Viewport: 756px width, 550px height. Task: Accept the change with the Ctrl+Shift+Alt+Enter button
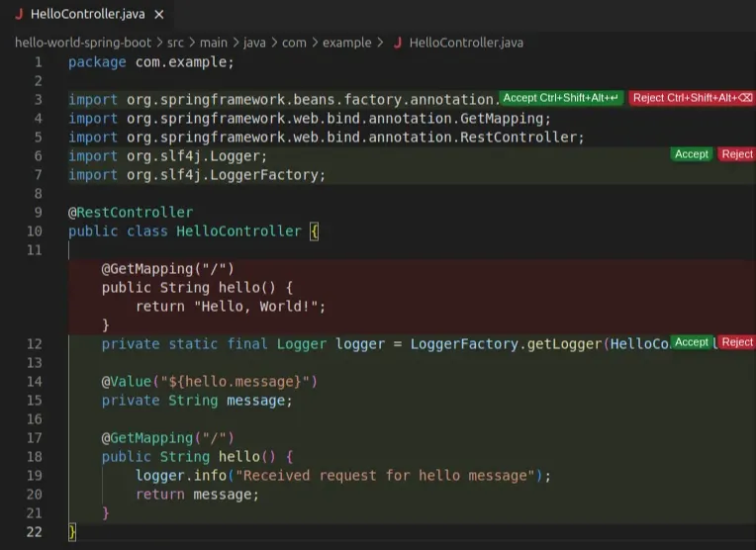tap(560, 98)
